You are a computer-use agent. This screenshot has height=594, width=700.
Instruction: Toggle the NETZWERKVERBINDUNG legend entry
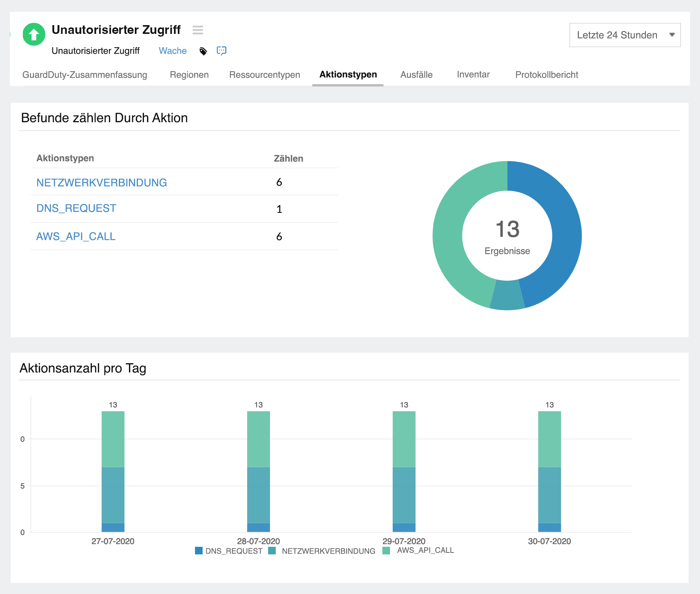[272, 551]
